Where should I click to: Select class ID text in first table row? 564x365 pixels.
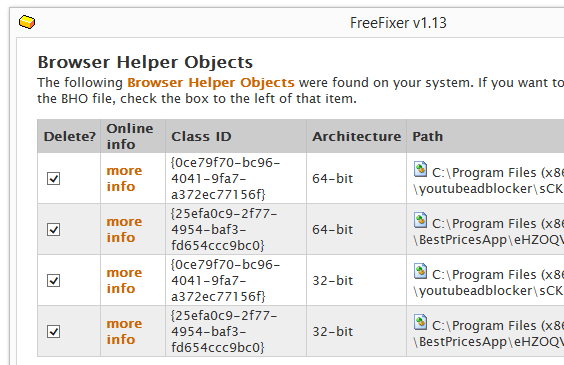point(226,178)
